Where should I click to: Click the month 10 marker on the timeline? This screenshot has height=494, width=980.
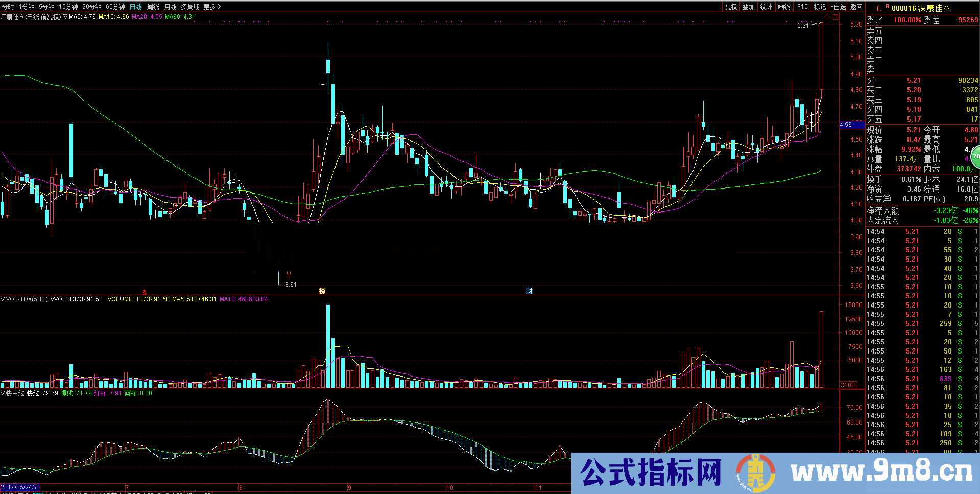[450, 488]
